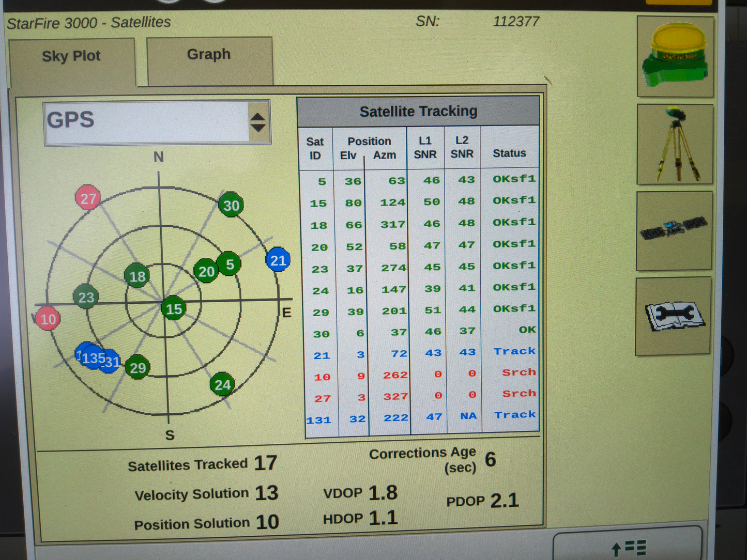Image resolution: width=747 pixels, height=560 pixels.
Task: Select green satellite 20 marker on sky plot
Action: click(206, 271)
